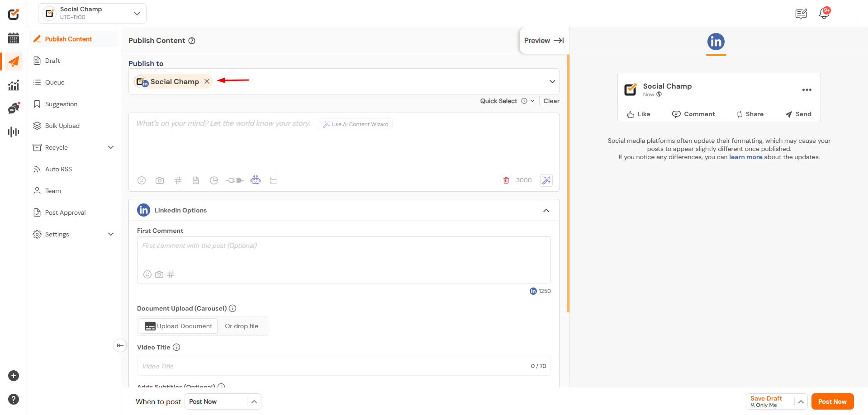Click the Preview collapse button
Screen dimensions: 868x415
[x=544, y=41]
